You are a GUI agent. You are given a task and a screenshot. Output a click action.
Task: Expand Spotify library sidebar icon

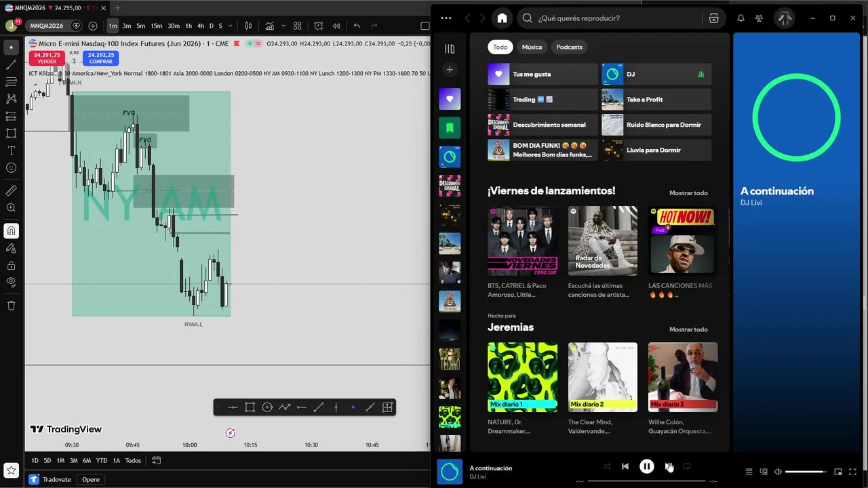click(449, 49)
